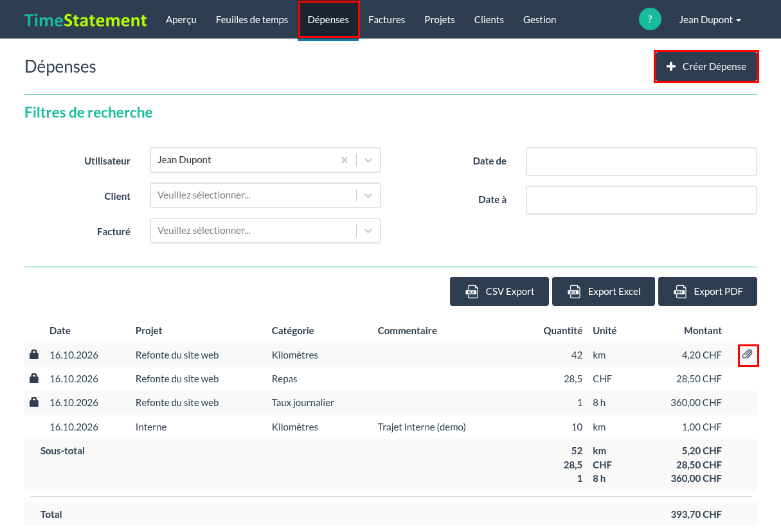
Task: Click the Créer Dépense button
Action: point(706,66)
